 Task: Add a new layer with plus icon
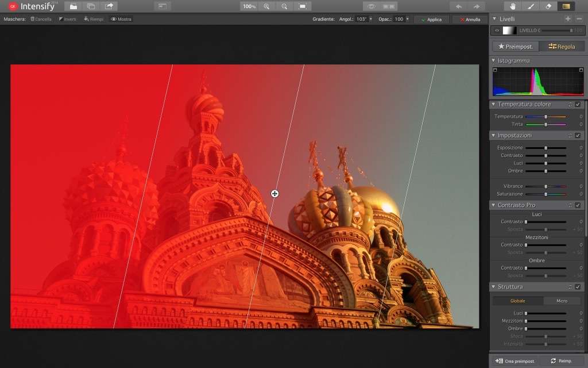[x=568, y=19]
